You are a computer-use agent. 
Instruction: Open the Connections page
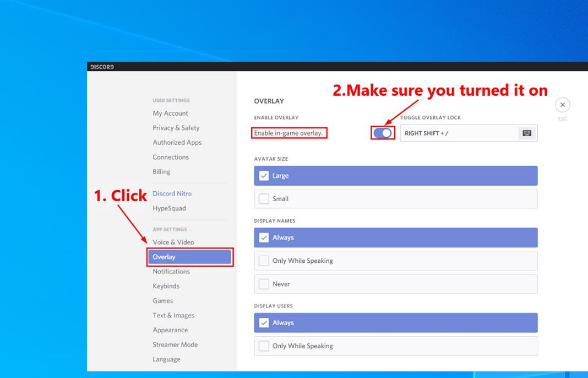coord(171,157)
